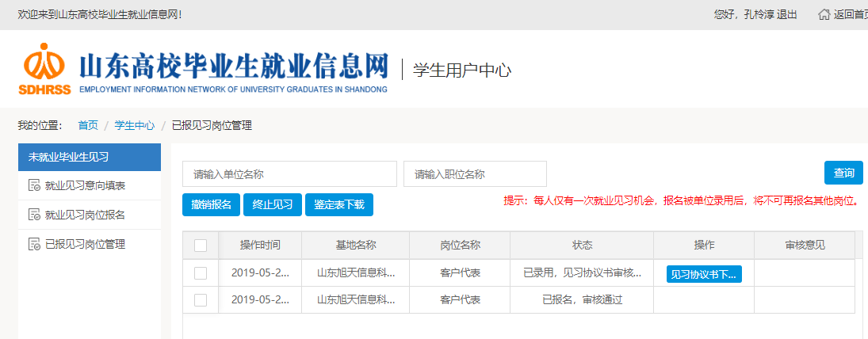Check the first row's checkbox (已录用)
Viewport: 868px width, 339px height.
[x=201, y=273]
